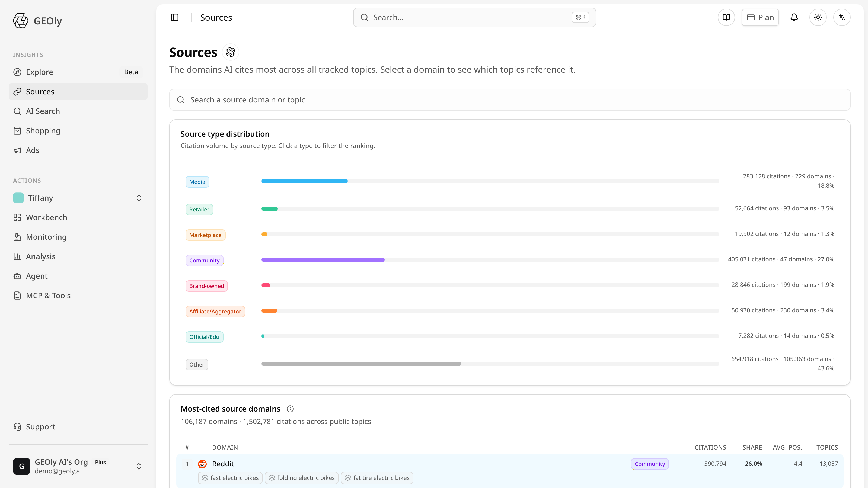This screenshot has height=488, width=868.
Task: Filter ranking by Affiliate/Aggregator type
Action: click(x=215, y=312)
